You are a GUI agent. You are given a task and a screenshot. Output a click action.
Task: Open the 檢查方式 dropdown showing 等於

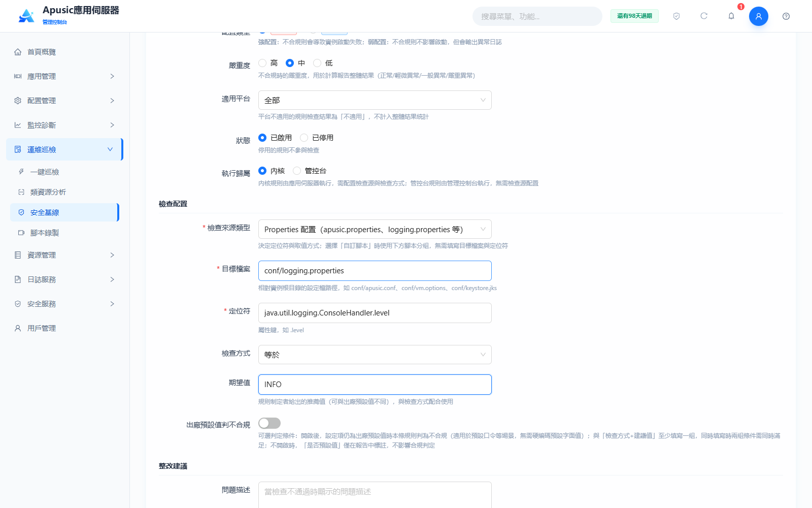point(375,355)
